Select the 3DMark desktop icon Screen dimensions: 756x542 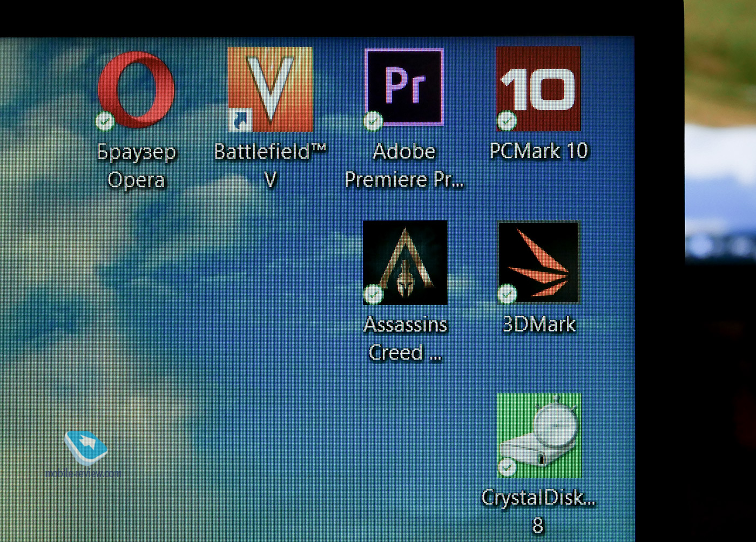(x=538, y=262)
